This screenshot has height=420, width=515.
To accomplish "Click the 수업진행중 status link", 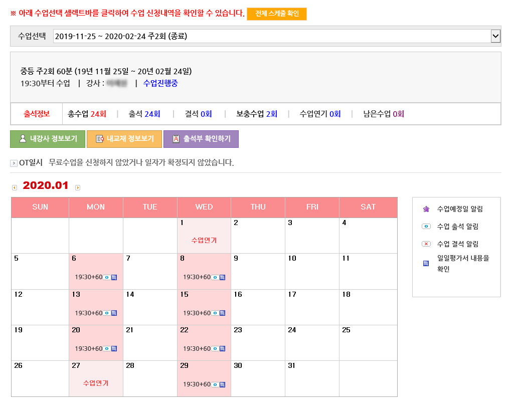I will (160, 83).
